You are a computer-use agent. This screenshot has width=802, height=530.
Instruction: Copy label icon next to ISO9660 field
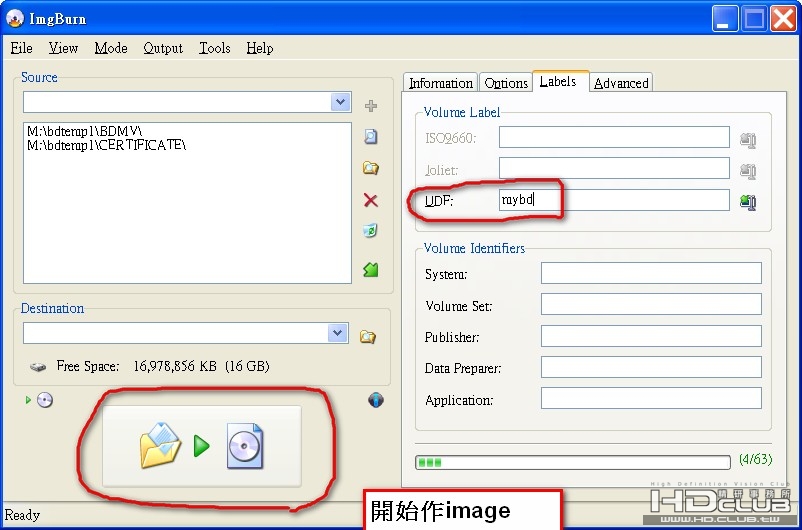click(x=748, y=140)
